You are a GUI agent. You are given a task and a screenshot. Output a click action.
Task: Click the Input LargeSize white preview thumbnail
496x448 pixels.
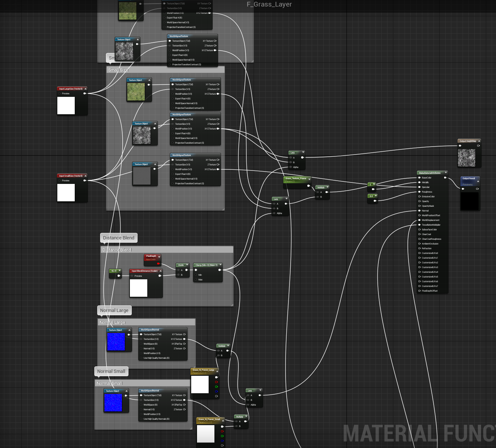tap(66, 106)
